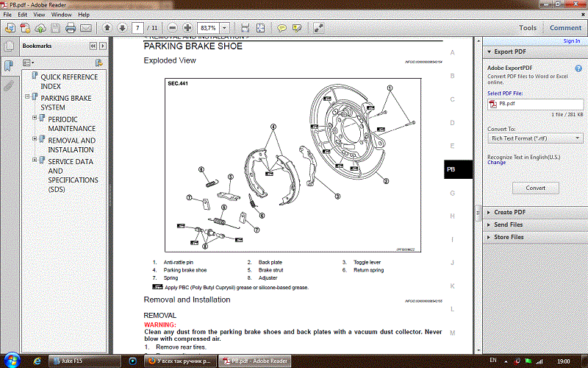Expand the PERIODIC MAINTENANCE bookmark
This screenshot has width=588, height=368.
point(35,118)
